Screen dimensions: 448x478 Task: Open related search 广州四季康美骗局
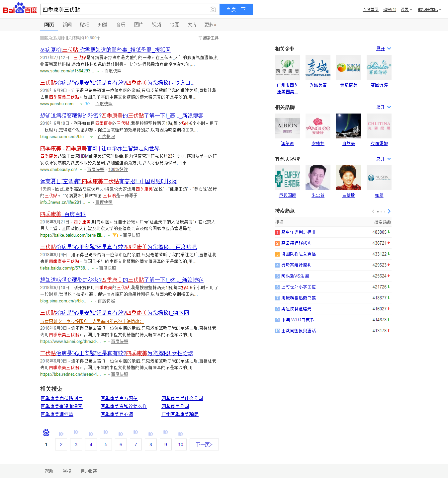[x=180, y=414]
